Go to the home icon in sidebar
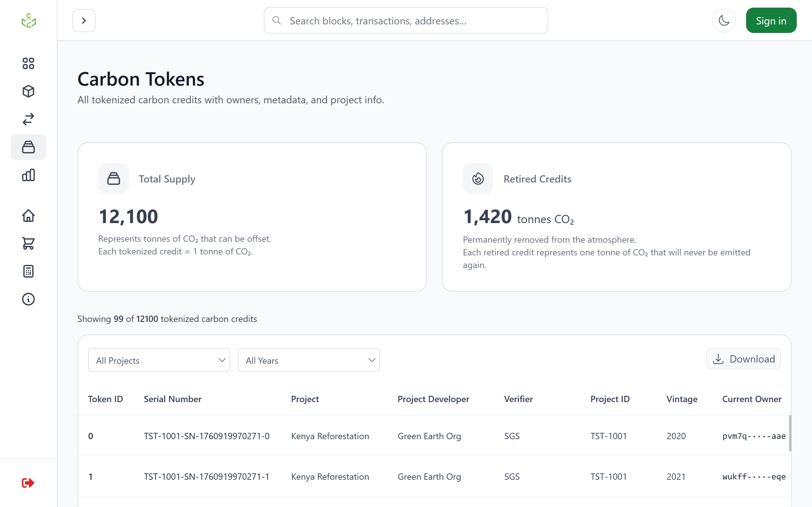The height and width of the screenshot is (507, 812). click(x=28, y=215)
